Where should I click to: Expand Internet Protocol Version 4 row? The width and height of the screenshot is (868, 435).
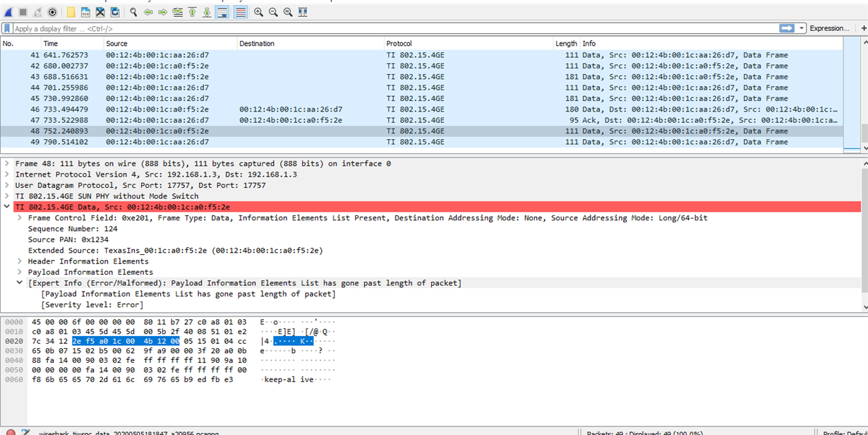pyautogui.click(x=7, y=174)
